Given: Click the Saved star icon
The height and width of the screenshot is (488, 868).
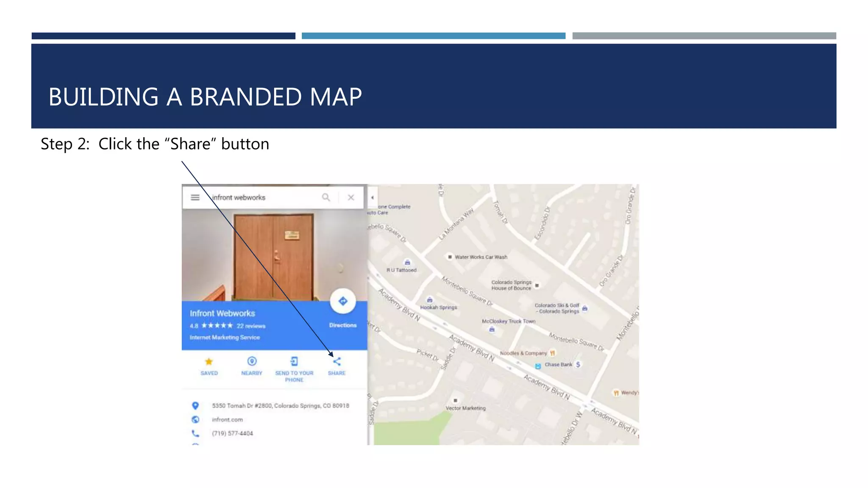Looking at the screenshot, I should (x=209, y=361).
